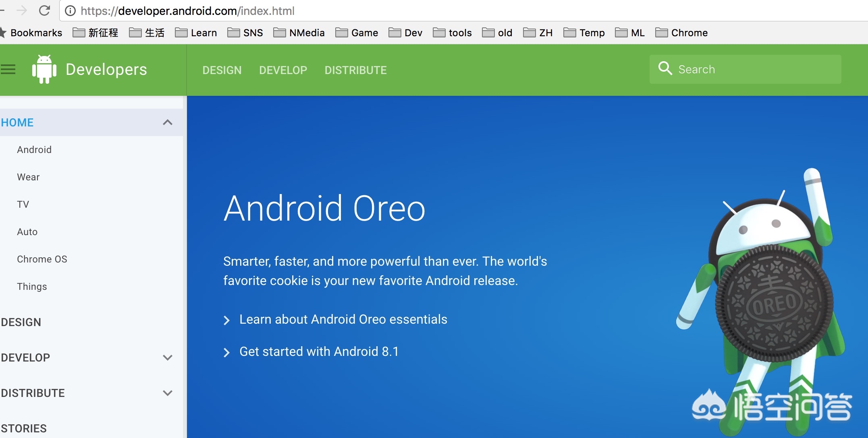Image resolution: width=868 pixels, height=438 pixels.
Task: Open the NMedia bookmarks folder
Action: (x=299, y=33)
